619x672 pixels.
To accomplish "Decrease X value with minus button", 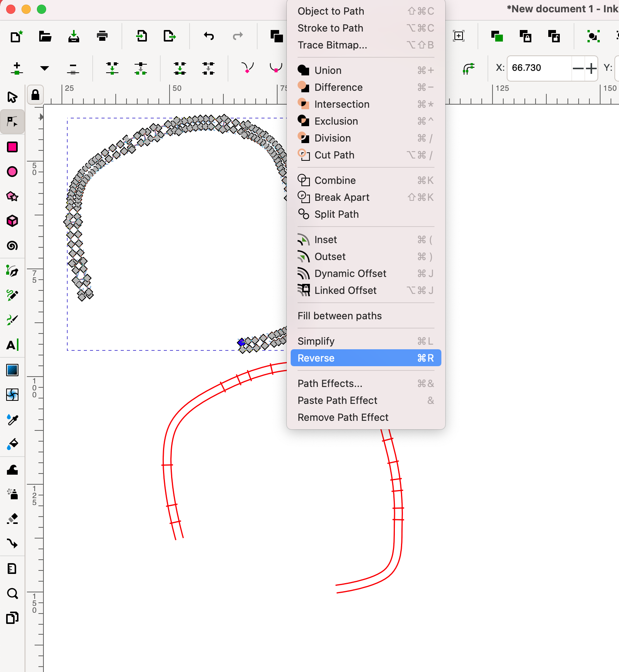I will pyautogui.click(x=578, y=68).
